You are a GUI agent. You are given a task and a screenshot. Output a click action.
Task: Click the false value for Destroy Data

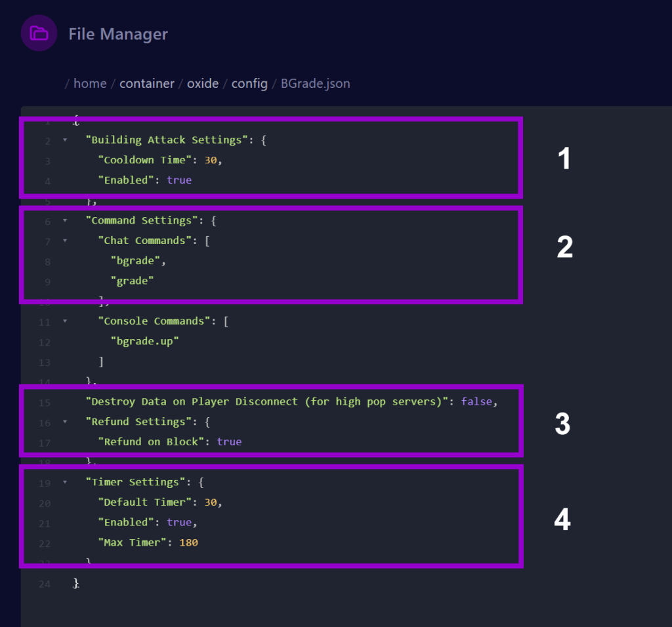point(476,401)
